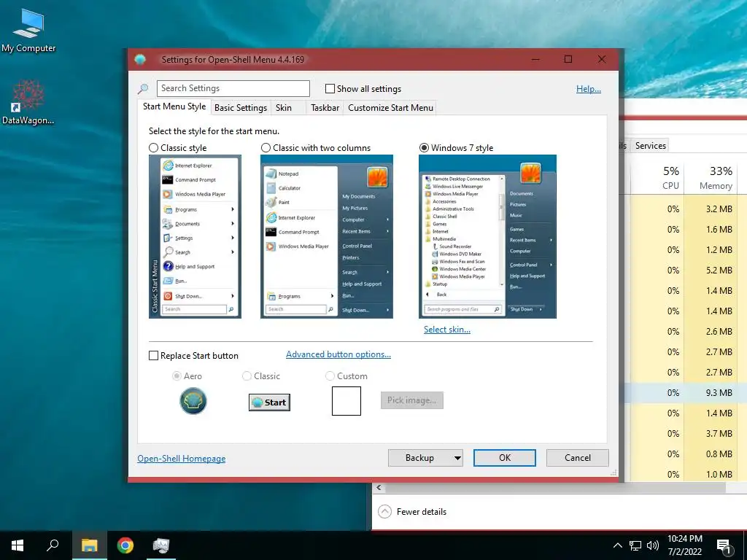Click the Open-Shell title bar shell icon
Screen dimensions: 747x560
pos(140,60)
